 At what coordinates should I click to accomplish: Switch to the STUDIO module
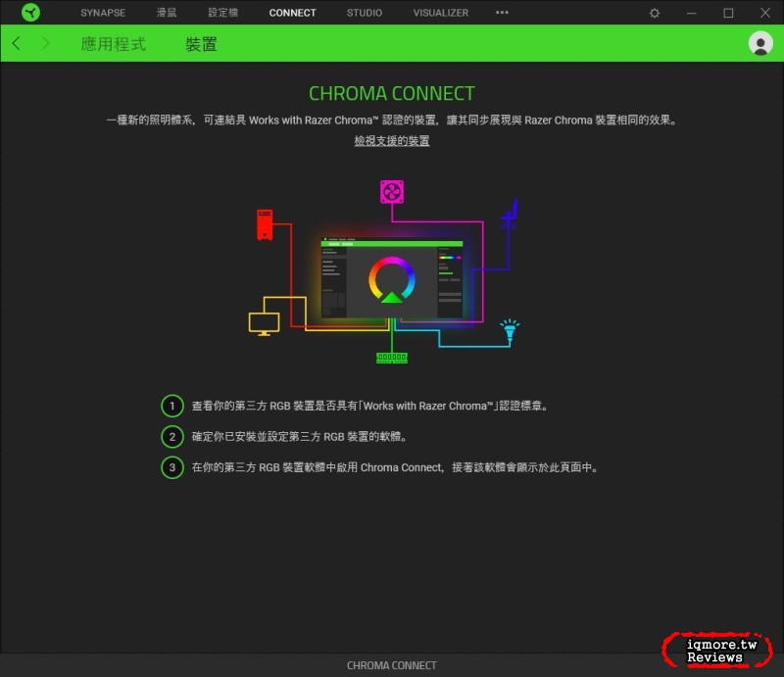tap(364, 13)
